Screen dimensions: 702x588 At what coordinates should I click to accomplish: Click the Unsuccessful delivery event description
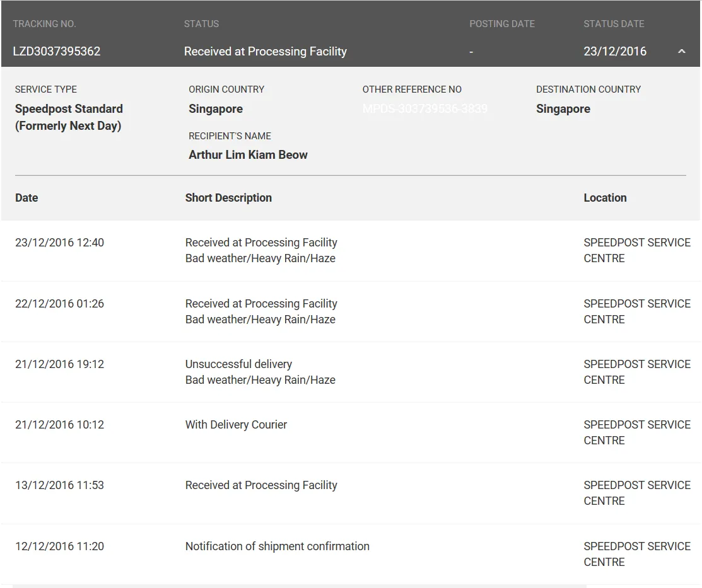tap(238, 364)
